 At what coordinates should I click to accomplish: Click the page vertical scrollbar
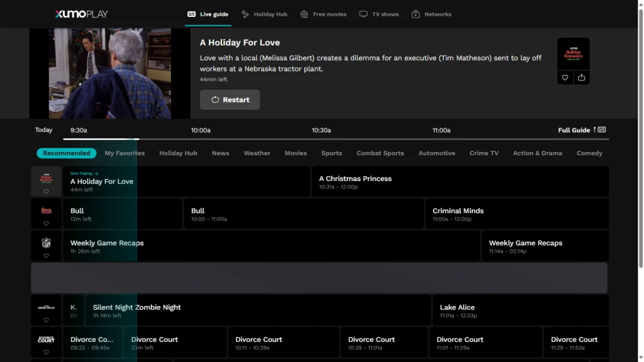click(640, 140)
